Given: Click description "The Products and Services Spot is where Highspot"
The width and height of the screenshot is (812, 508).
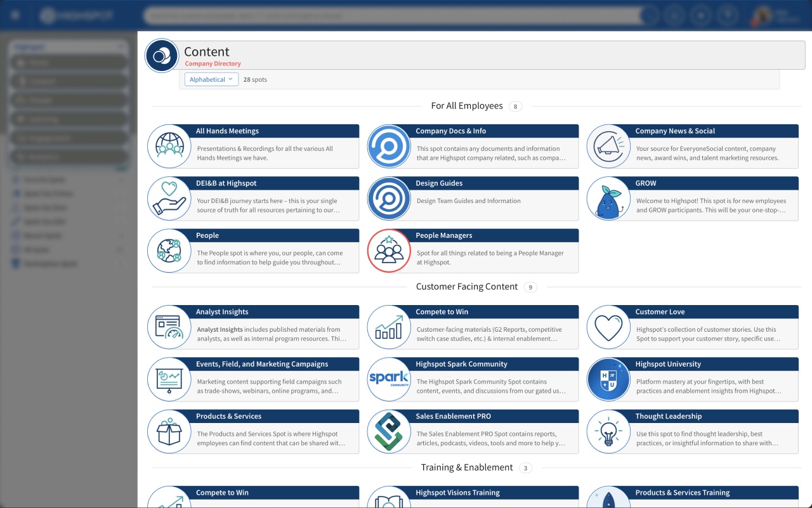Looking at the screenshot, I should 272,438.
